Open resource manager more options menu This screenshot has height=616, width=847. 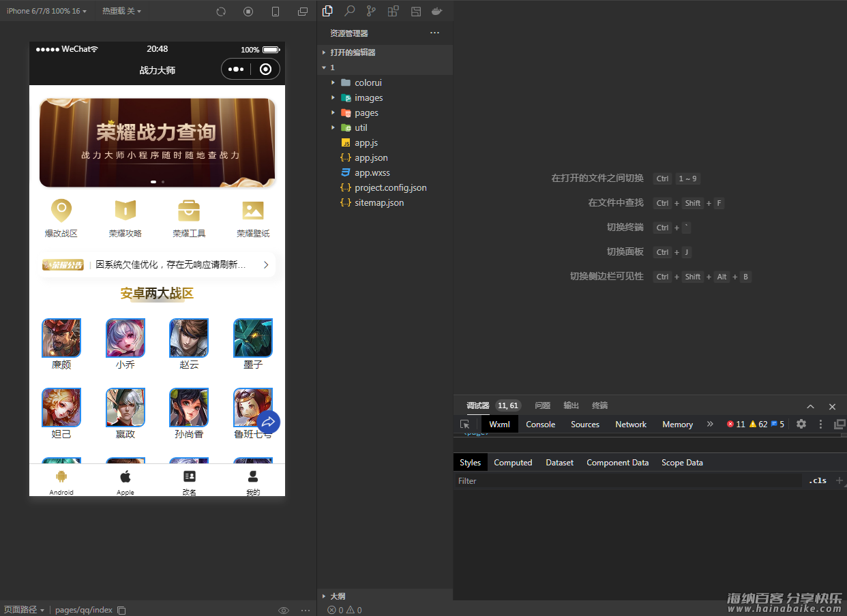point(434,33)
